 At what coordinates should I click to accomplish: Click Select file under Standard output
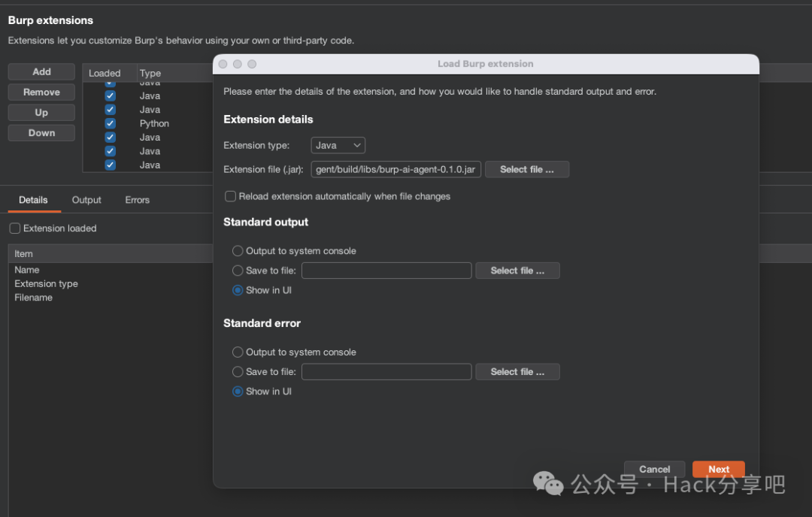tap(517, 270)
